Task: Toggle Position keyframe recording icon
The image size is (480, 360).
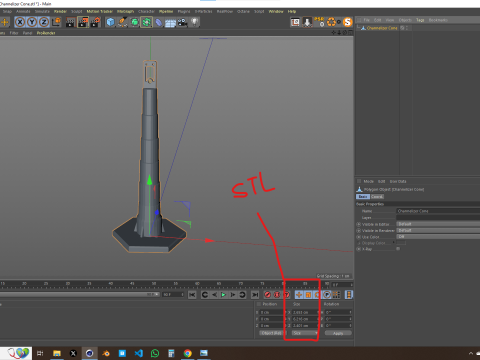Action: tap(299, 295)
